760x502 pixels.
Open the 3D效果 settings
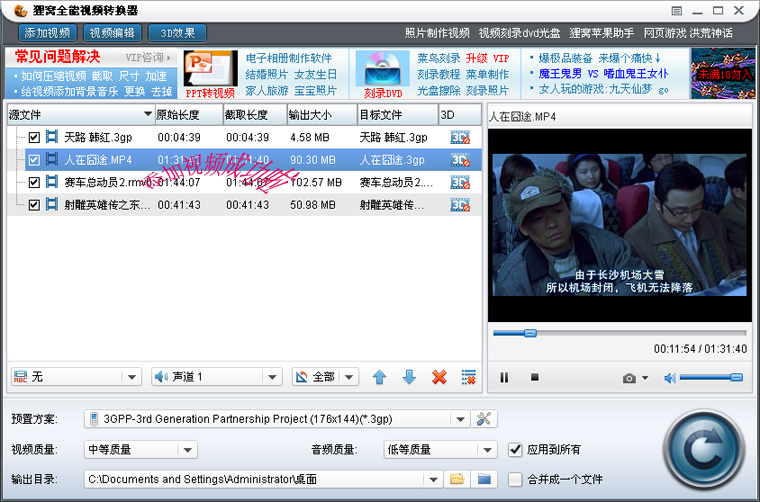(x=177, y=33)
